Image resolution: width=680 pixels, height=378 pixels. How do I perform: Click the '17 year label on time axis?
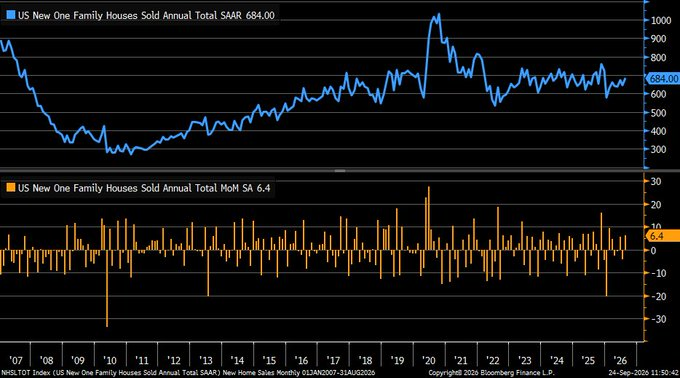coord(333,360)
